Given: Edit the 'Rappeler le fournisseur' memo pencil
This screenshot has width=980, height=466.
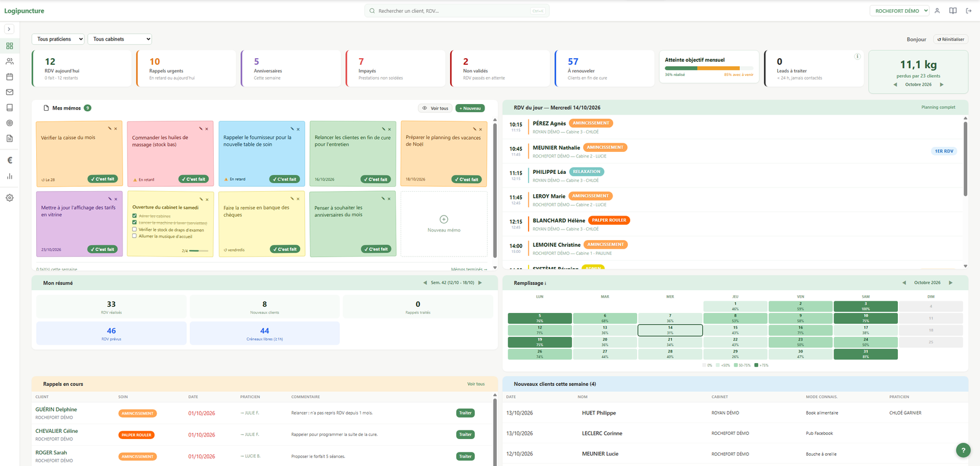Looking at the screenshot, I should pyautogui.click(x=292, y=129).
